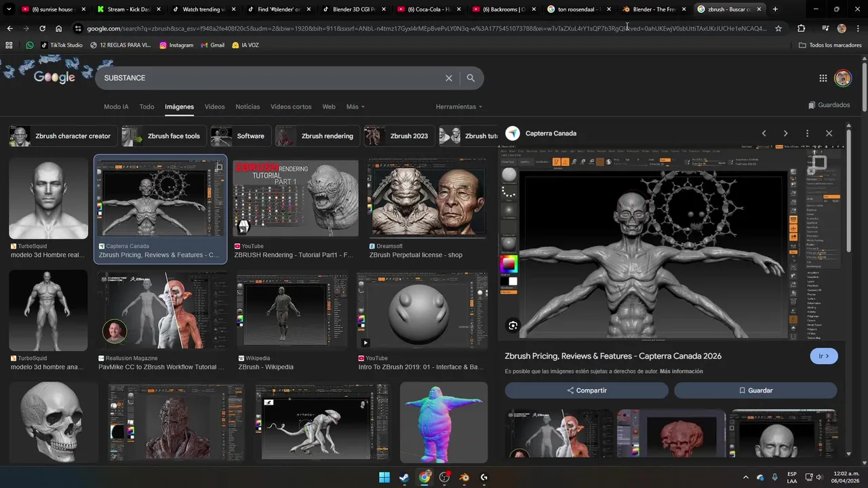Click the browser back arrow
Image resolution: width=868 pixels, height=488 pixels.
coord(9,28)
